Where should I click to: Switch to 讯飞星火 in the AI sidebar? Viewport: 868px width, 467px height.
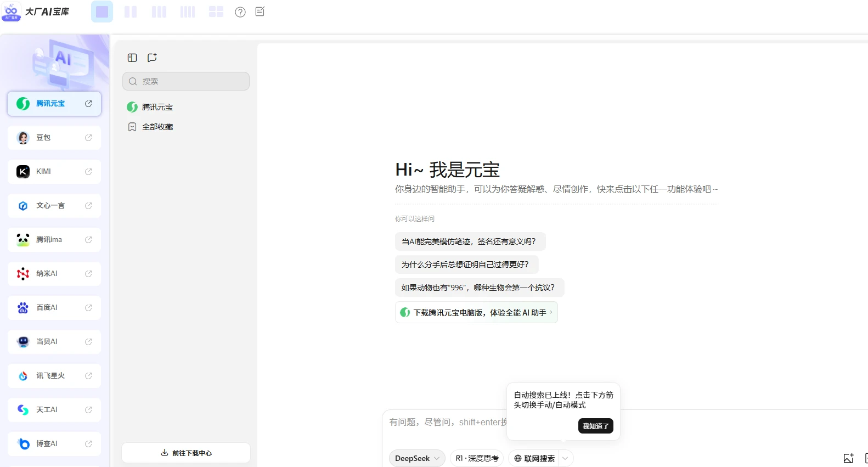coord(54,376)
